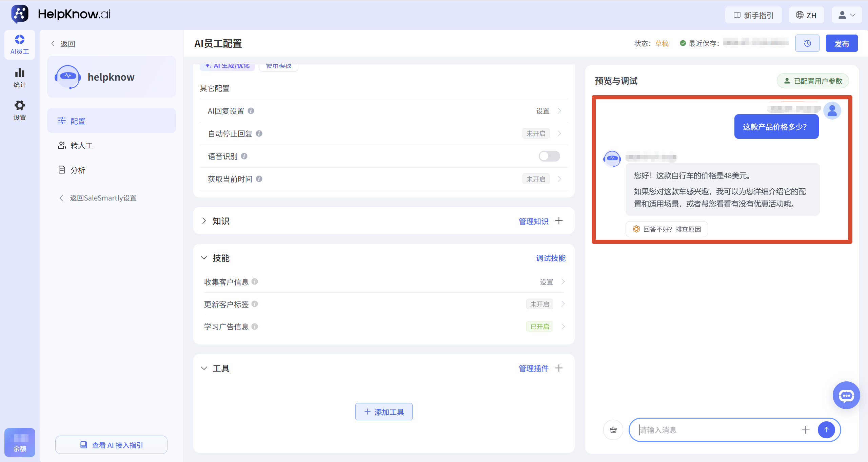Expand the 知识 section chevron

point(204,221)
